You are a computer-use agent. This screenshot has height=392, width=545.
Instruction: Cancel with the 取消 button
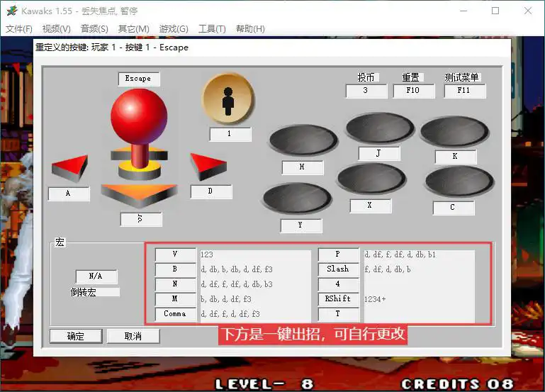[133, 336]
